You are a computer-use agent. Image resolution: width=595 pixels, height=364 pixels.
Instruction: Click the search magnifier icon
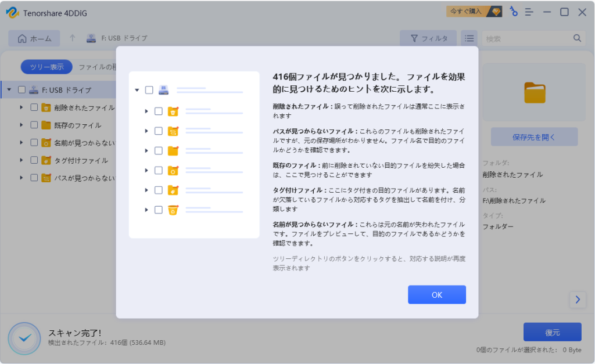pyautogui.click(x=577, y=38)
